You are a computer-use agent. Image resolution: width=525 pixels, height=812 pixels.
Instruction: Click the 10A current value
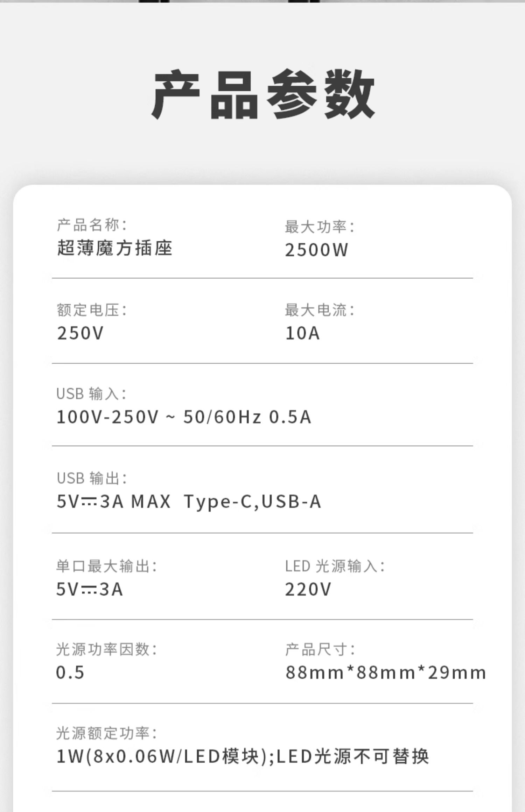302,333
